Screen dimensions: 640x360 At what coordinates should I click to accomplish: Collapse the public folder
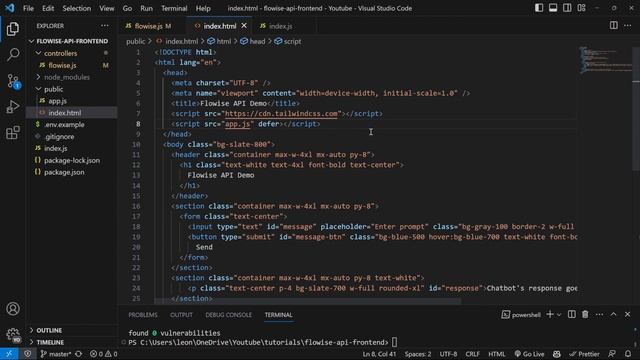[x=72, y=89]
